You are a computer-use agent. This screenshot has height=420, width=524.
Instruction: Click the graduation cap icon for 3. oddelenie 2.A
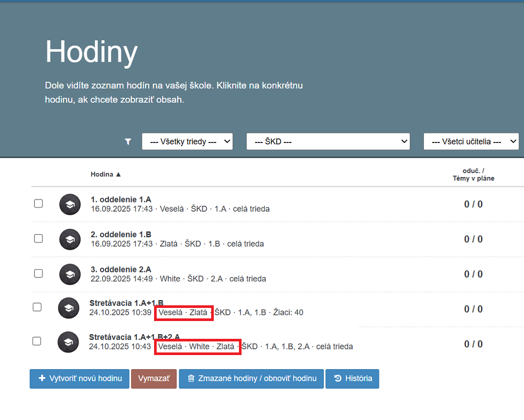[69, 274]
